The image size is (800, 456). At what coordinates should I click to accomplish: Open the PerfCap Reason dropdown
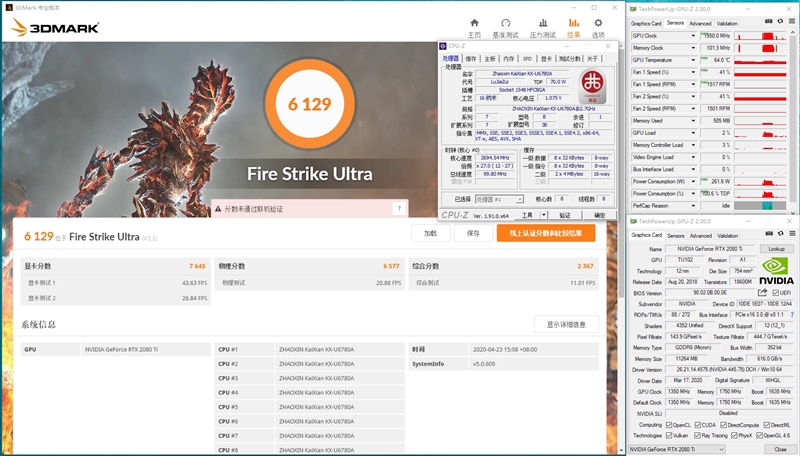point(693,206)
